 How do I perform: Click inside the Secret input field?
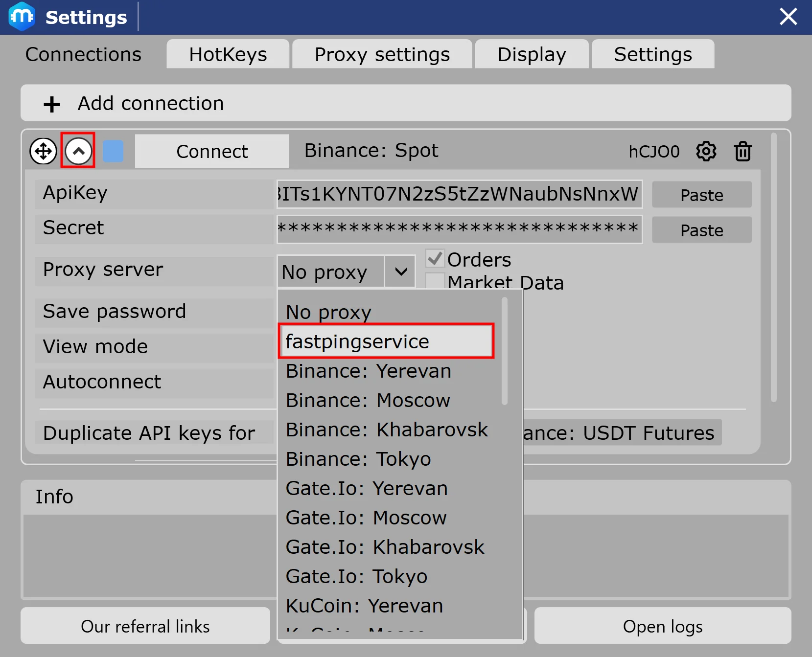(x=459, y=229)
